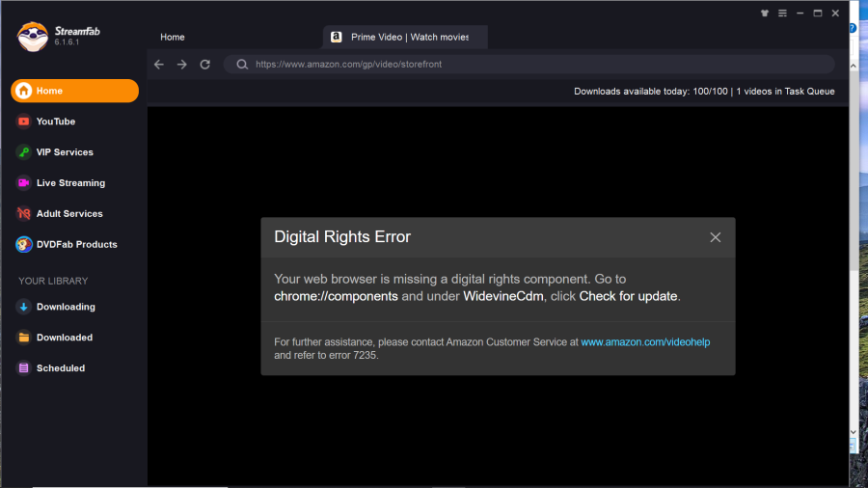Reload the Amazon storefront page
Viewport: 868px width, 488px height.
(x=204, y=65)
